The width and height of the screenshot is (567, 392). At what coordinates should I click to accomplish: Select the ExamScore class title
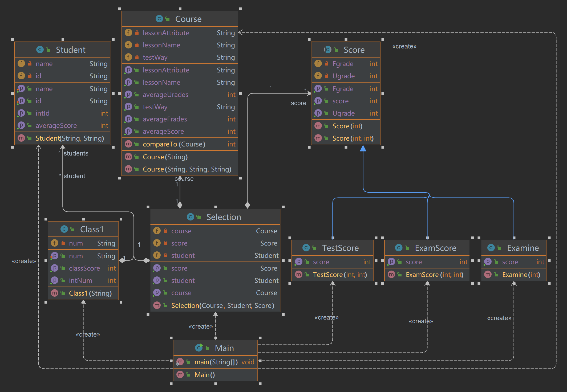pyautogui.click(x=435, y=248)
